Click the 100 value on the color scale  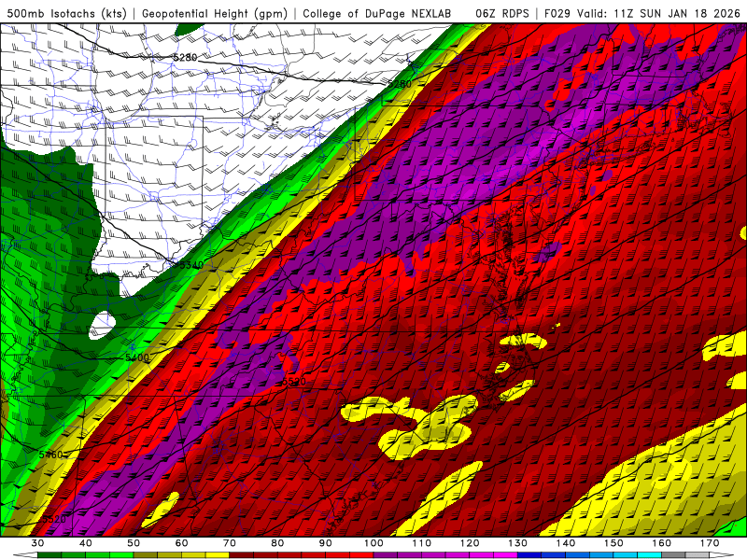click(x=374, y=543)
